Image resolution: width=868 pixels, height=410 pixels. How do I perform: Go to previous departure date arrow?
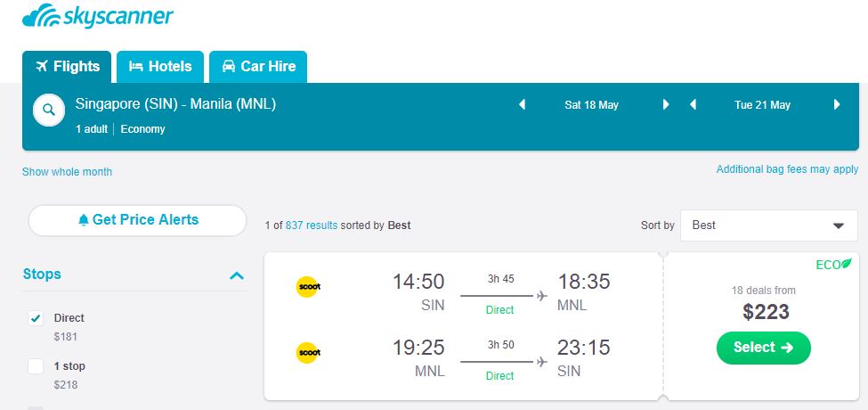pyautogui.click(x=523, y=105)
